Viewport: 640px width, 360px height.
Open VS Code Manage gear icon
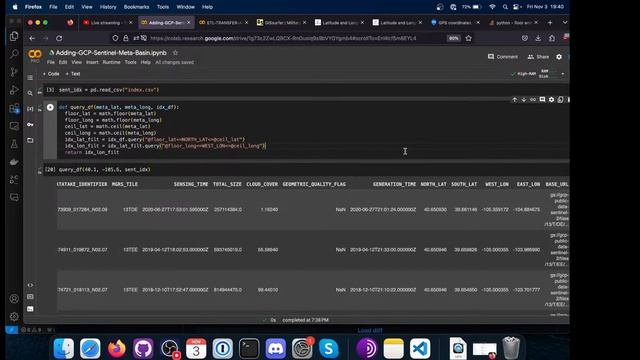click(x=14, y=316)
